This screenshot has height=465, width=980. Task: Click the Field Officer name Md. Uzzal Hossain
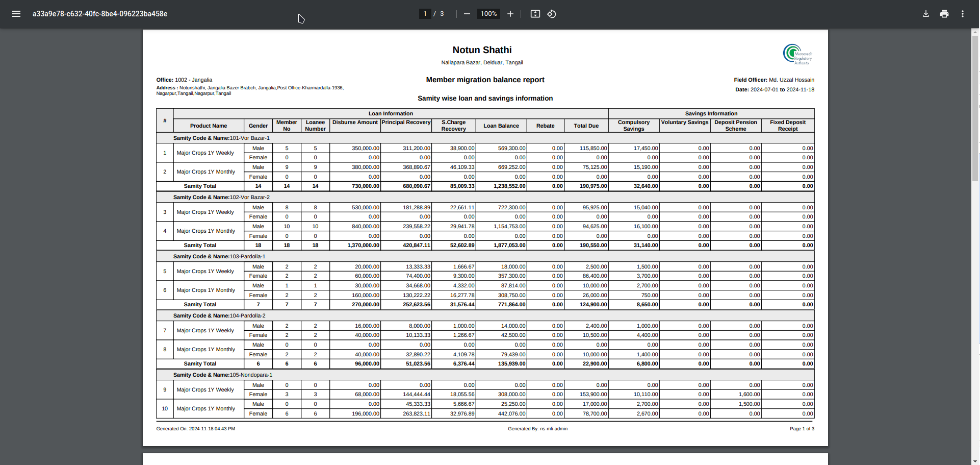pos(791,80)
